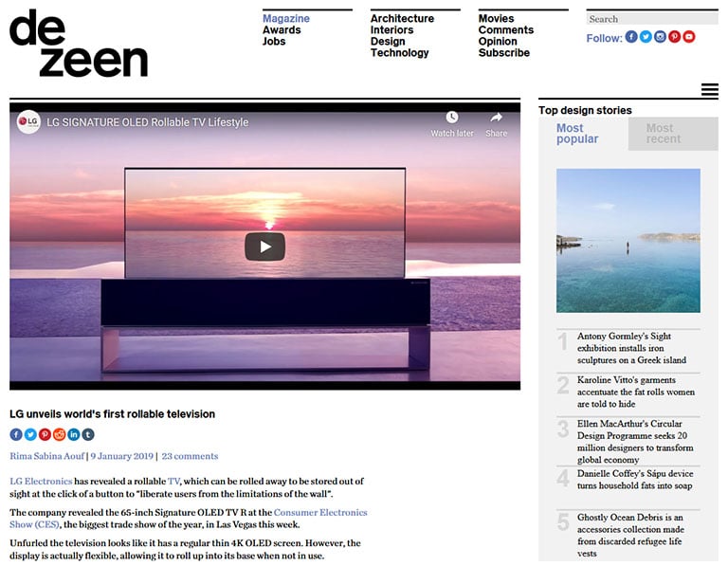Open Karoline Vitto's garments story

(636, 392)
